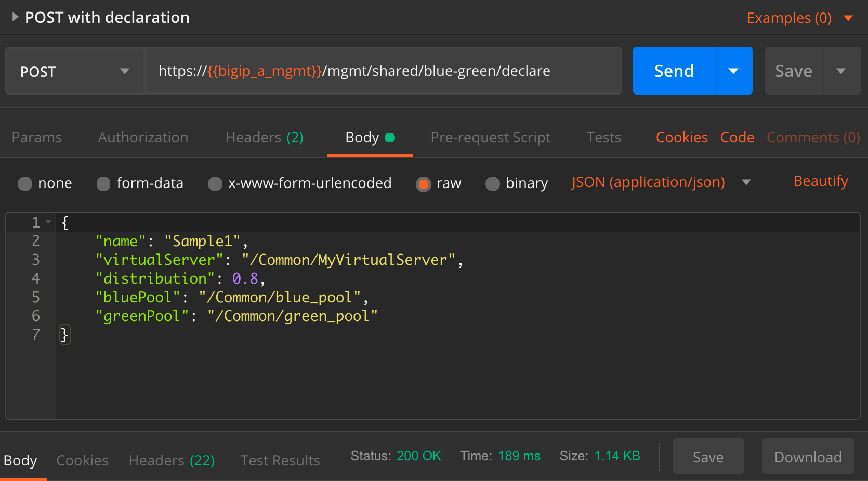Click the "bluePool" key on line 5
This screenshot has width=868, height=481.
(x=138, y=298)
